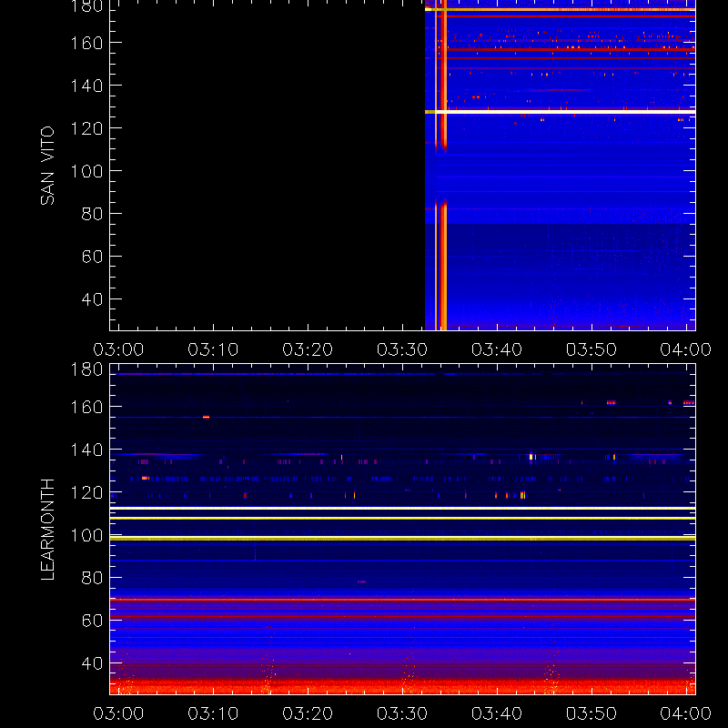Click the 04:00 time label under San Vito plot

point(686,349)
